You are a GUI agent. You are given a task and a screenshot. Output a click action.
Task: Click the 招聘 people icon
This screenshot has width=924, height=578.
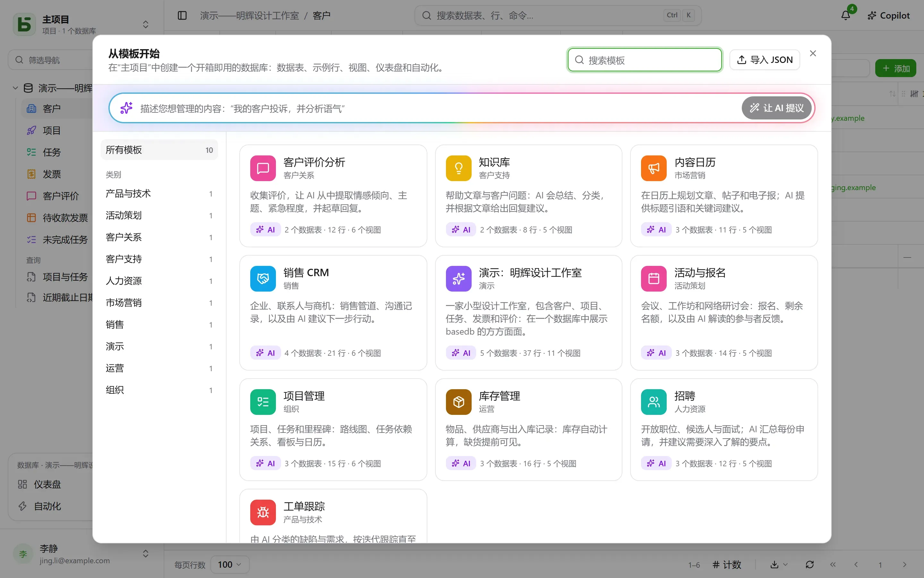653,402
